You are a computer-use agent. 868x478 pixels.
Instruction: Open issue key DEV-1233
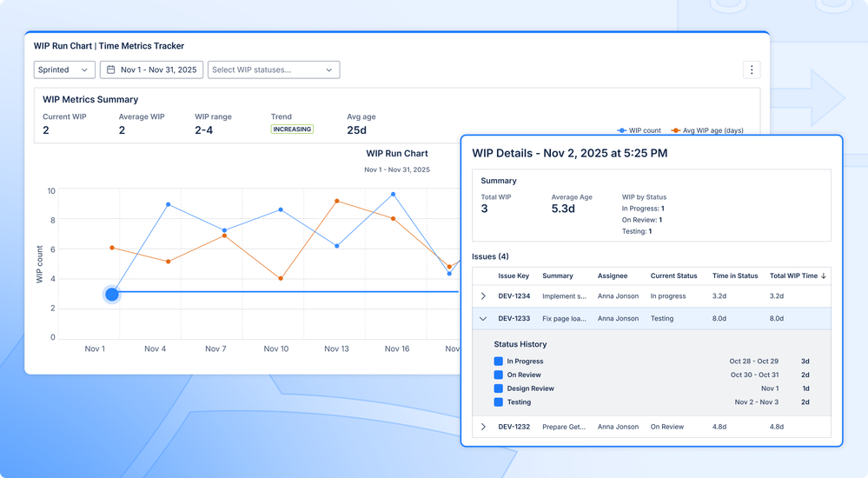pyautogui.click(x=514, y=318)
